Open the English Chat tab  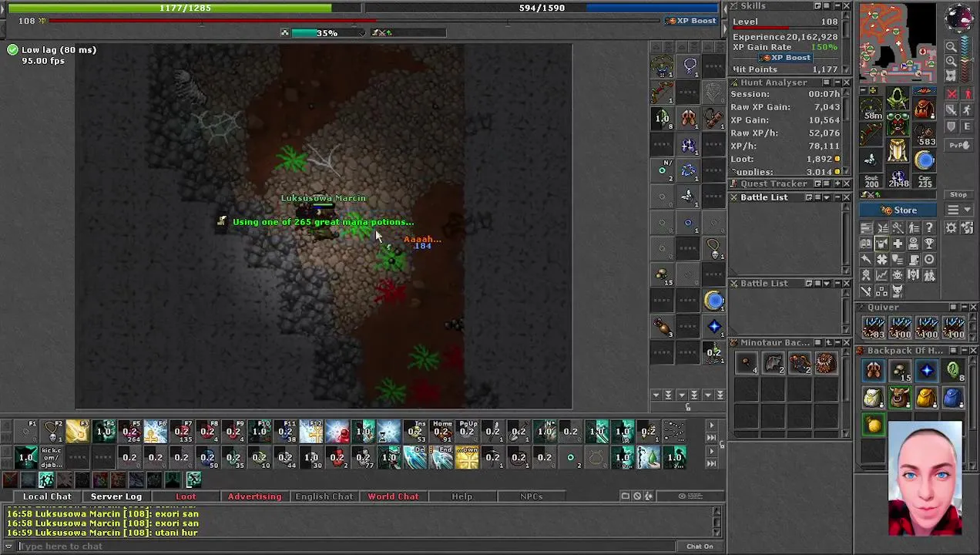point(324,496)
